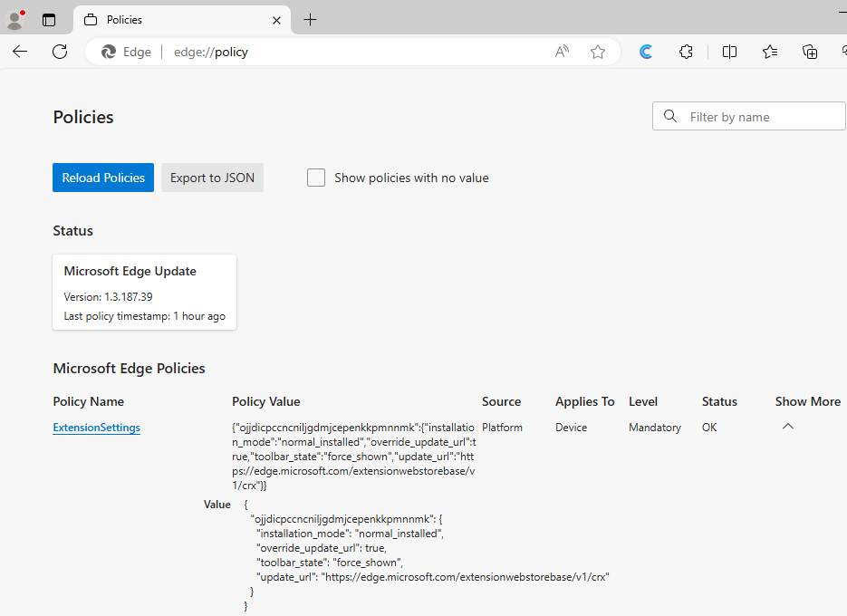Click the "installation_mode" value line
This screenshot has width=847, height=616.
coord(350,534)
